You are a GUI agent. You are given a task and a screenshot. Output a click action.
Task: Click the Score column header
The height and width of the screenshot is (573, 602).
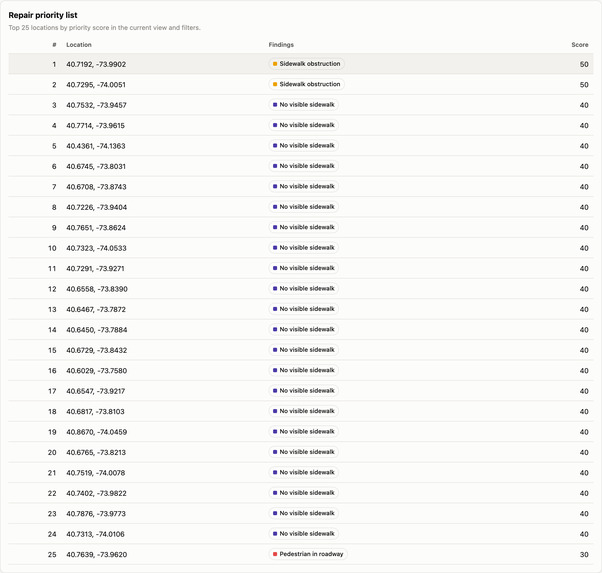point(580,45)
